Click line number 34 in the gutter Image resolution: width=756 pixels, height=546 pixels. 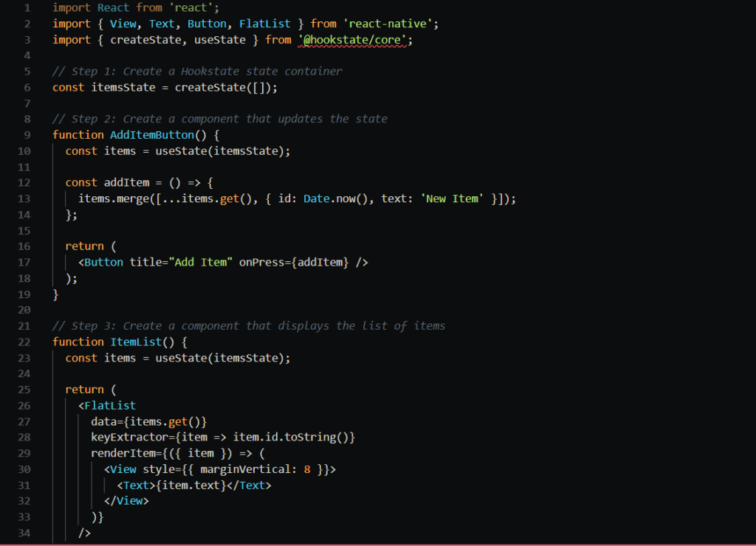click(24, 533)
